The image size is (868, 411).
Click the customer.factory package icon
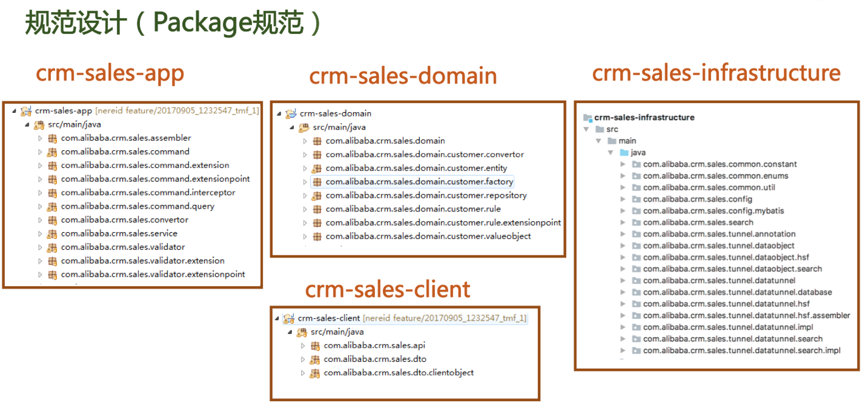(x=317, y=182)
